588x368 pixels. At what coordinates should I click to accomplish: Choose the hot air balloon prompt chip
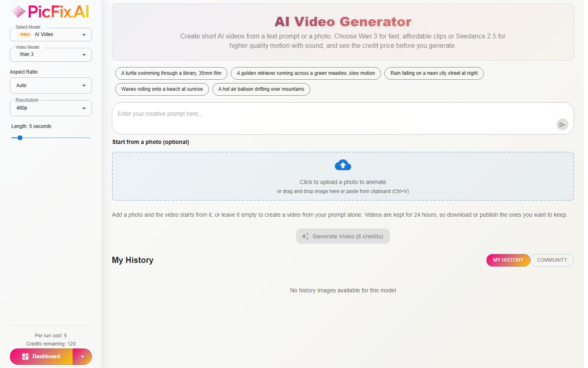pyautogui.click(x=261, y=89)
